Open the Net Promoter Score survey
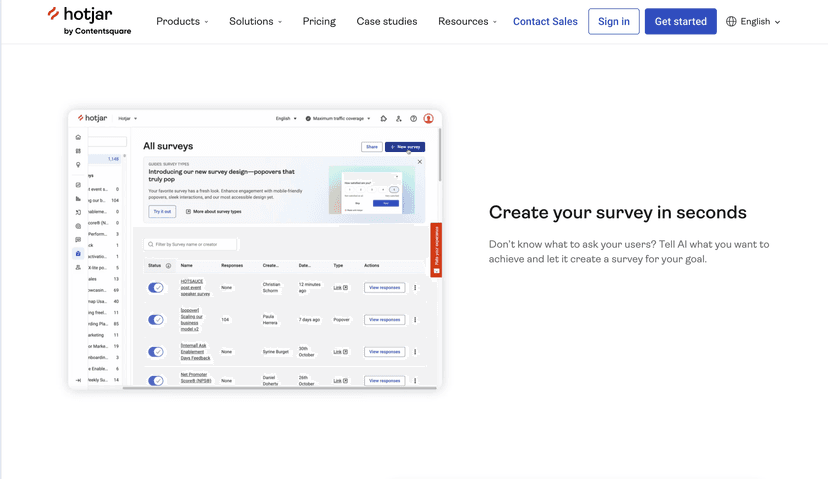Image resolution: width=828 pixels, height=479 pixels. (196, 378)
